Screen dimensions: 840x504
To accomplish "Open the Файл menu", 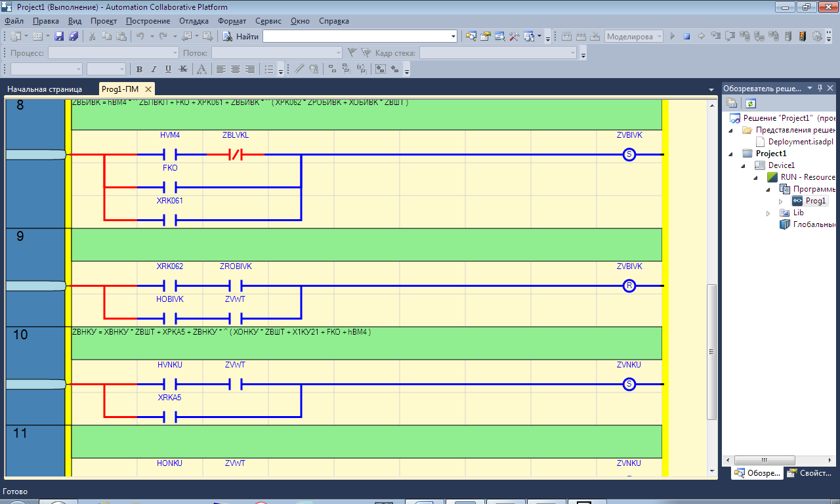I will 13,21.
